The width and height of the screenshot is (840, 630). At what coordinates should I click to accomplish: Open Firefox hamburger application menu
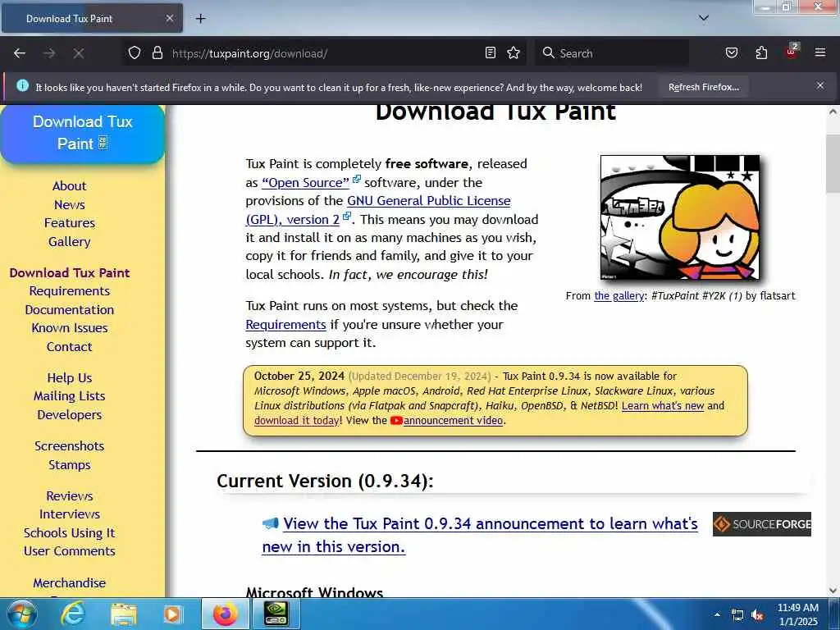pyautogui.click(x=819, y=52)
